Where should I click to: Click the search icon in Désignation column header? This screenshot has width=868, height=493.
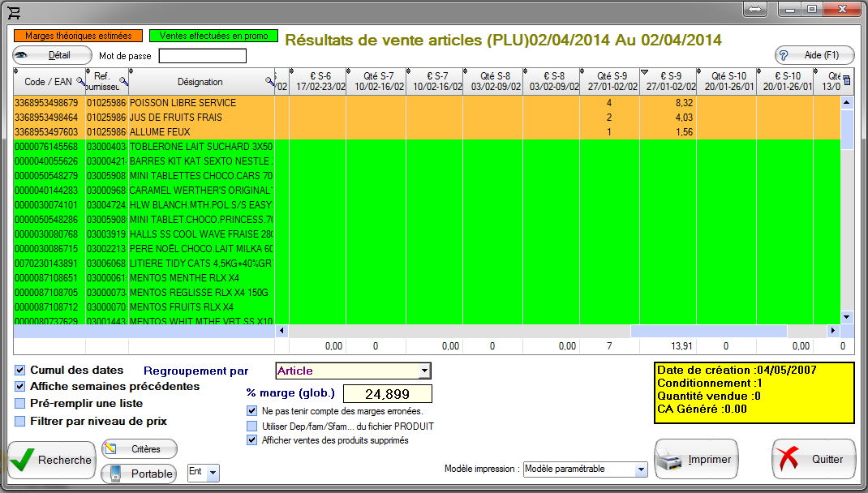[269, 81]
